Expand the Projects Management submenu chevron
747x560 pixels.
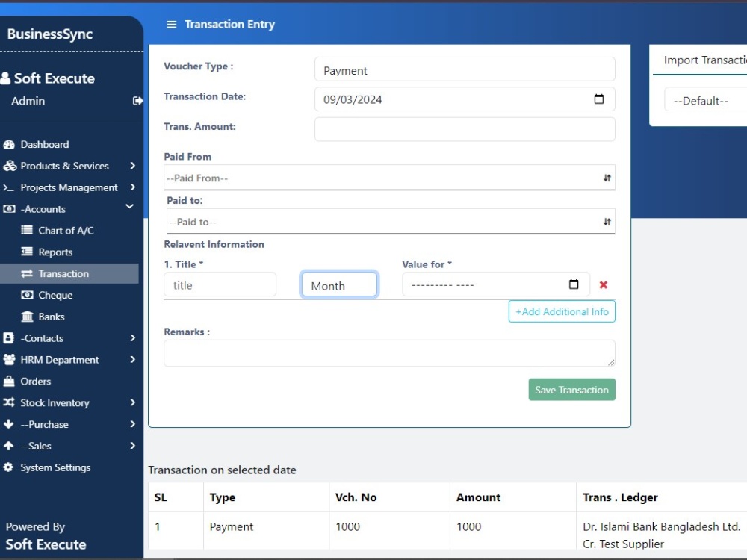(x=132, y=187)
